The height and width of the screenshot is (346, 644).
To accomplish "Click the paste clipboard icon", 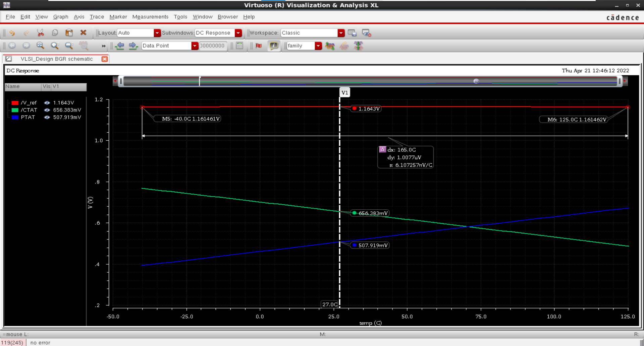I will coord(69,33).
